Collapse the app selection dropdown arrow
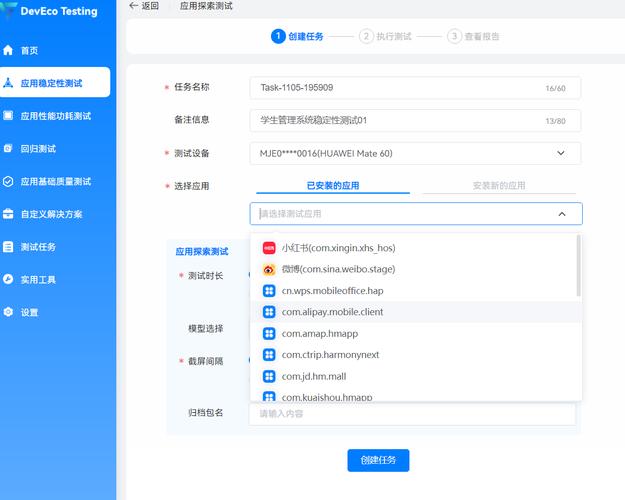The height and width of the screenshot is (500, 625). point(562,213)
